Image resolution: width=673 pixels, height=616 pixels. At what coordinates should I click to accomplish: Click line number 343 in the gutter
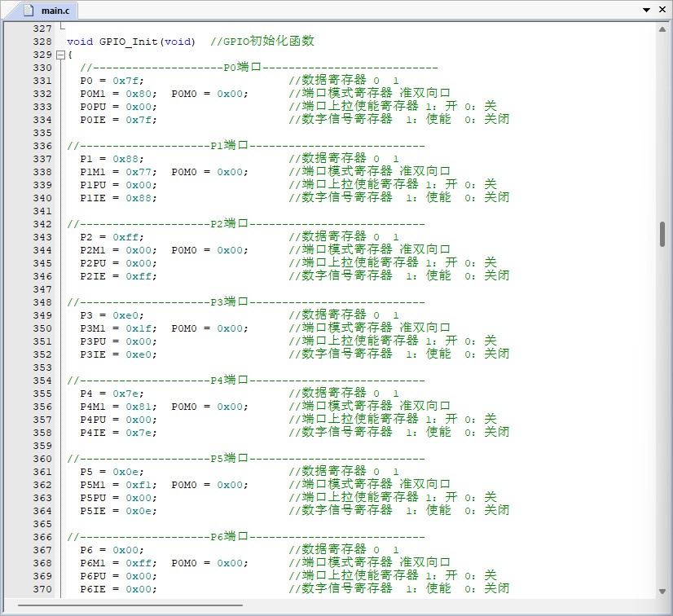pyautogui.click(x=42, y=237)
